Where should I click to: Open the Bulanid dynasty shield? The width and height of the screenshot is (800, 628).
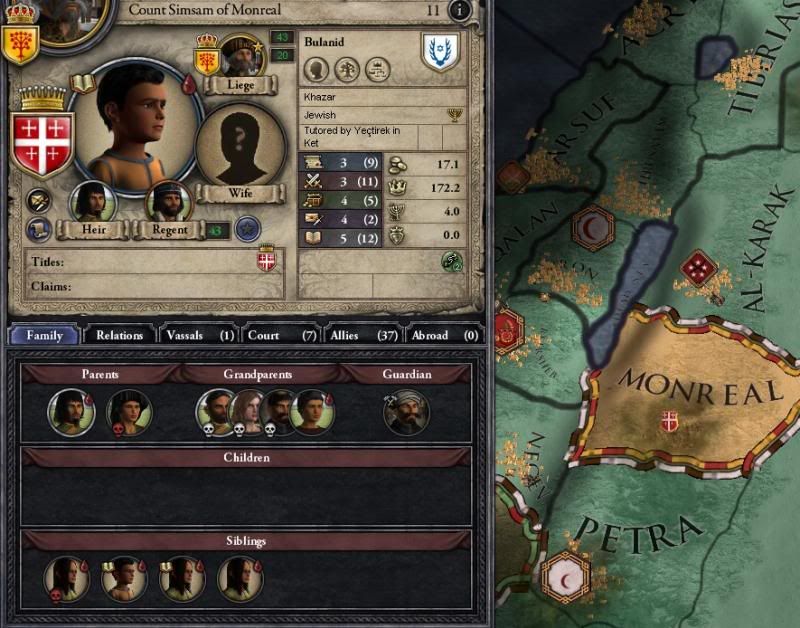[x=440, y=53]
